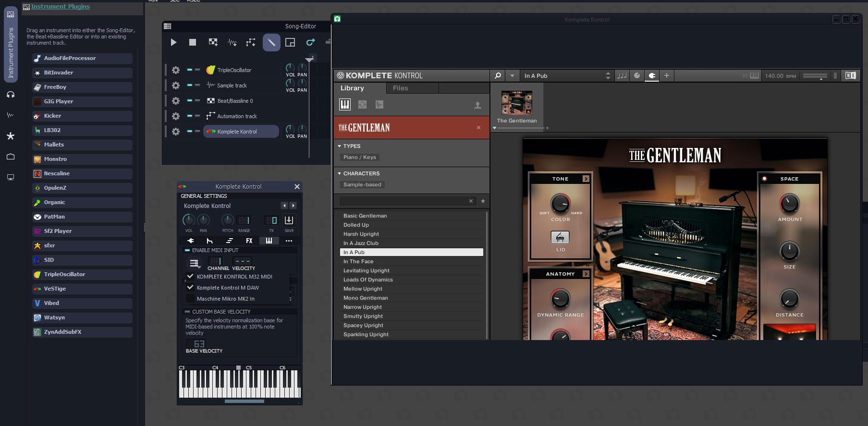Open the My Home folder sidebar tab
Viewport: 868px width, 426px height.
tap(11, 157)
